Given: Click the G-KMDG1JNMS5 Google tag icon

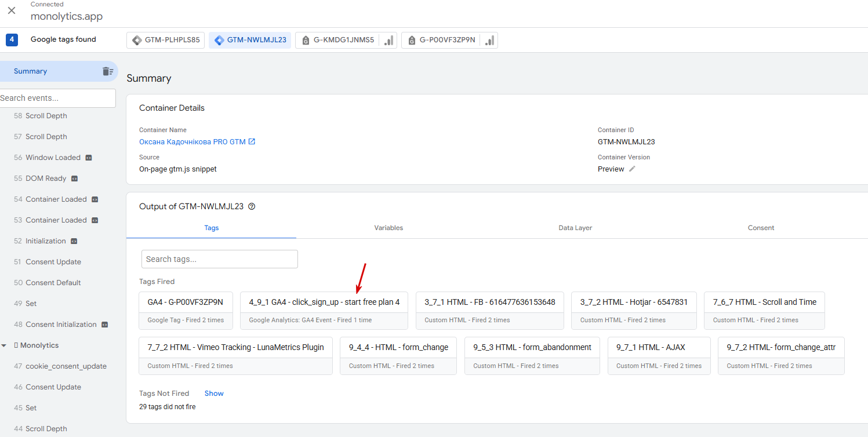Looking at the screenshot, I should click(x=306, y=40).
